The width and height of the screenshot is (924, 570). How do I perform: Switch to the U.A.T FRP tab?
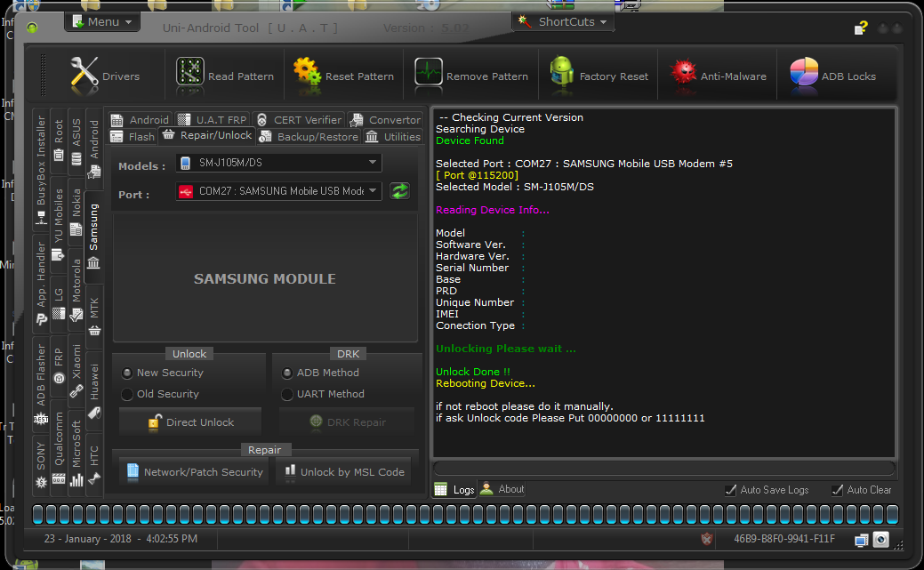(213, 120)
